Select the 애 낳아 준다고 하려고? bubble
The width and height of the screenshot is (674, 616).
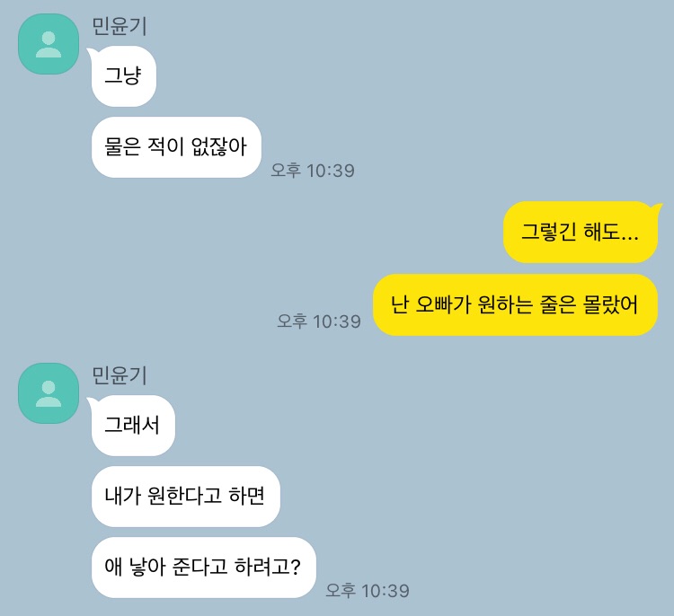click(x=204, y=567)
